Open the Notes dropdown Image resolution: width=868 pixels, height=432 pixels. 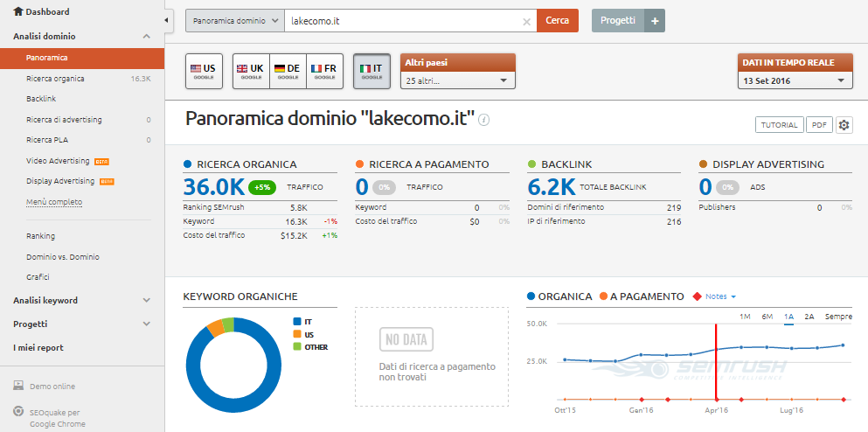click(x=720, y=296)
